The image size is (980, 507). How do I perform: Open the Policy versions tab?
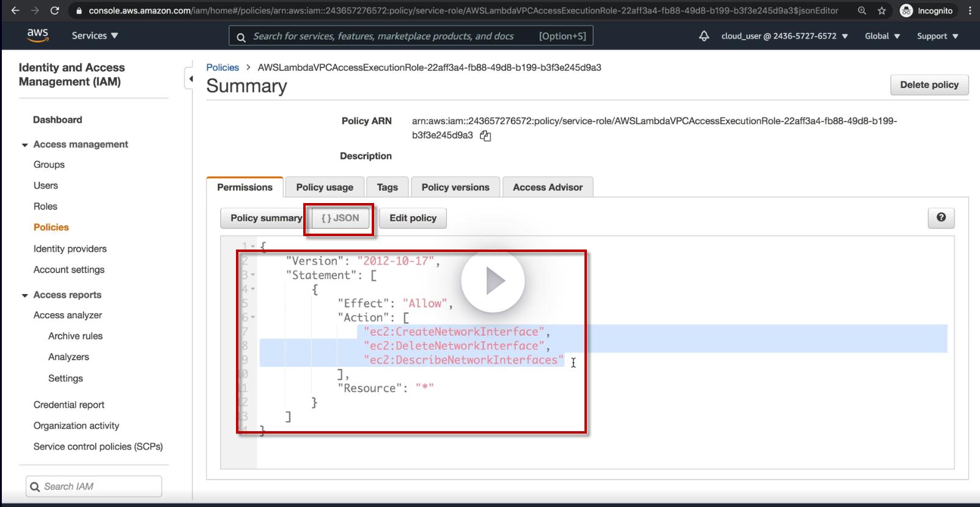[x=455, y=187]
